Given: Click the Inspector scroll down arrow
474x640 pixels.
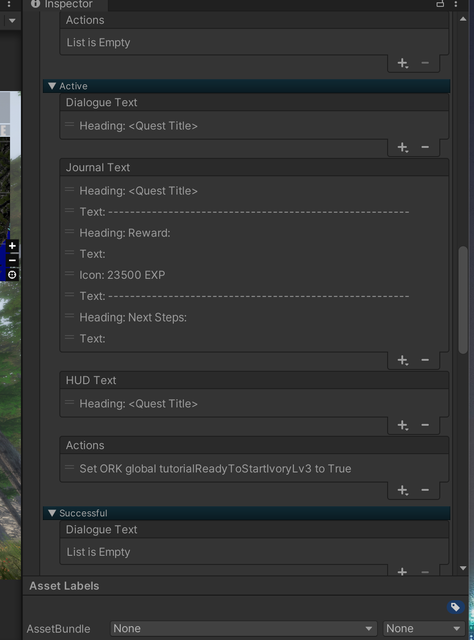Looking at the screenshot, I should [x=463, y=568].
